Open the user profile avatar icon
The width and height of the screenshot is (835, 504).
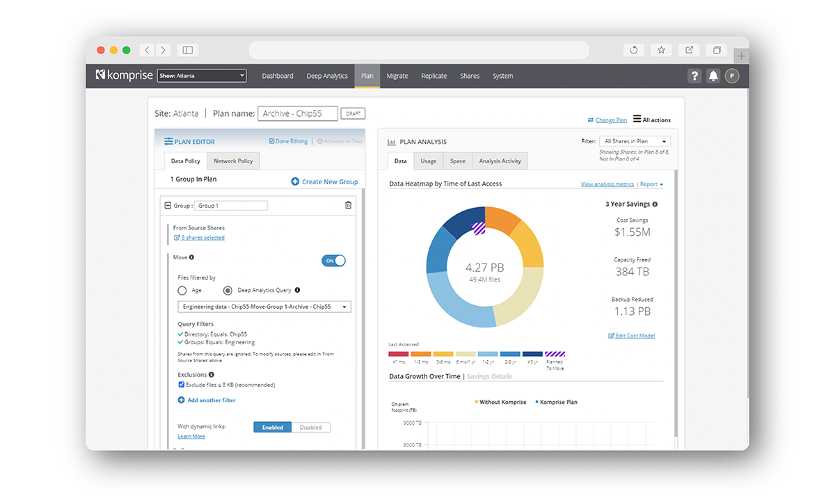pyautogui.click(x=731, y=76)
